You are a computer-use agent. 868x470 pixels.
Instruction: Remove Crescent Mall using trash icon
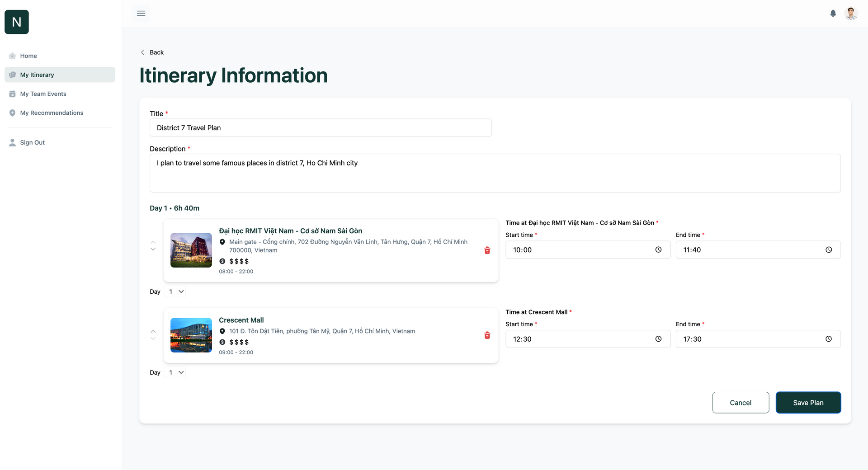click(487, 335)
